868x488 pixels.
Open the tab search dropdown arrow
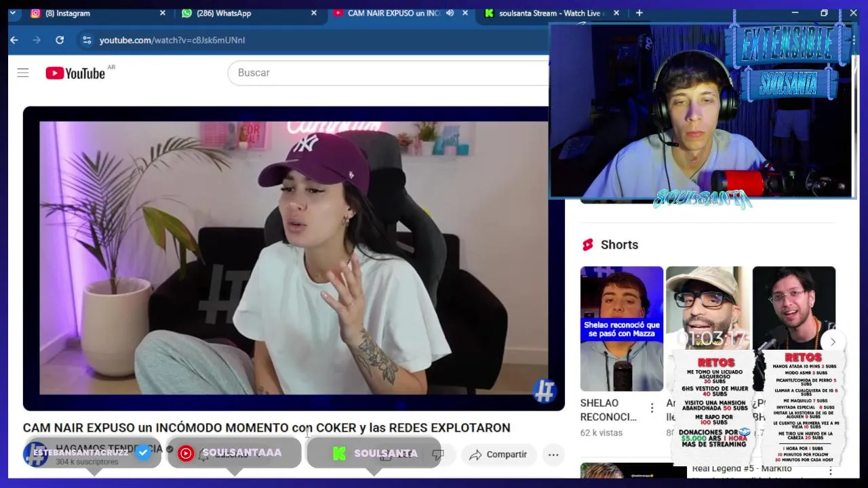(12, 13)
